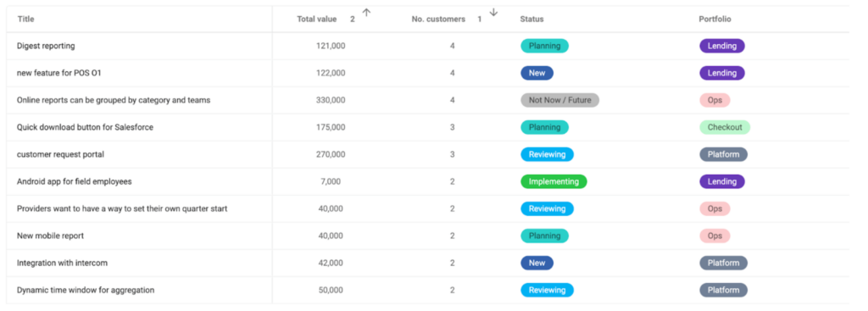Select the 7,000 total value cell
Image resolution: width=868 pixels, height=311 pixels.
(331, 181)
